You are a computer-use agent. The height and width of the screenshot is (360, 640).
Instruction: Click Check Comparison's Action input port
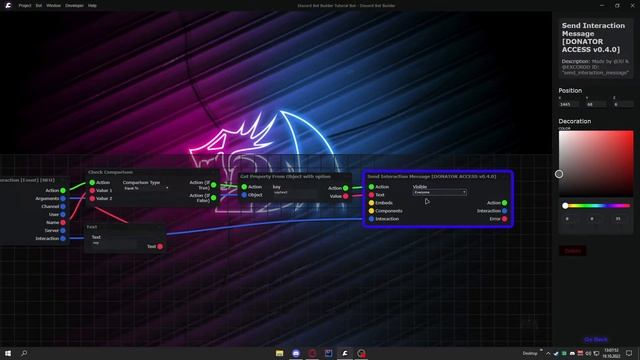pos(92,182)
